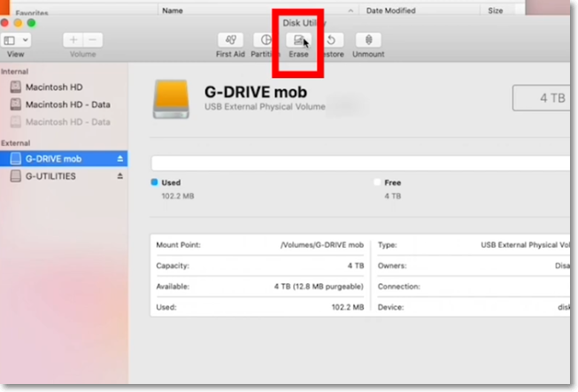Unmount the selected volume
The height and width of the screenshot is (392, 578).
pos(368,40)
